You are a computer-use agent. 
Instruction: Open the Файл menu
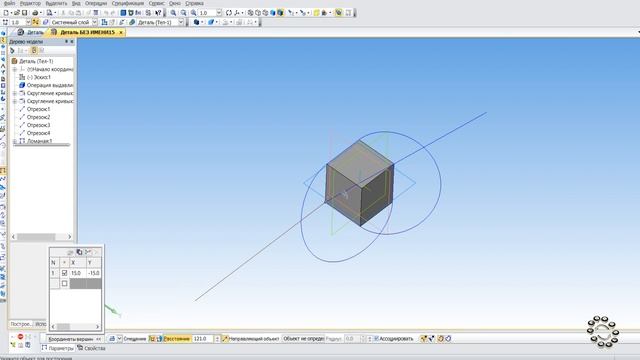[x=9, y=3]
